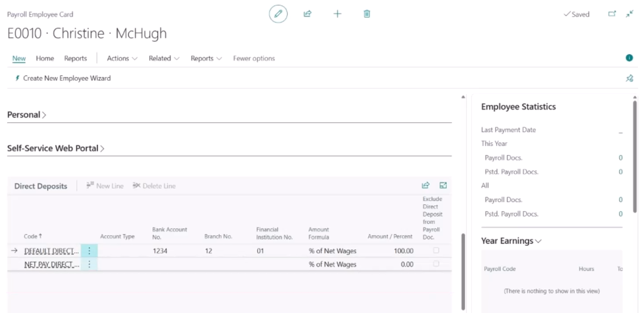
Task: Click the trash delete icon
Action: click(x=366, y=14)
